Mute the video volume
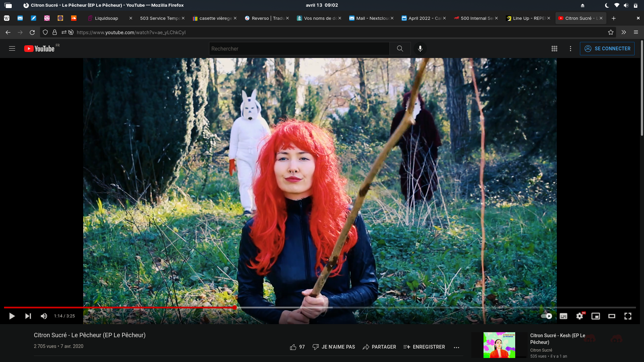Image resolution: width=644 pixels, height=362 pixels. point(44,316)
